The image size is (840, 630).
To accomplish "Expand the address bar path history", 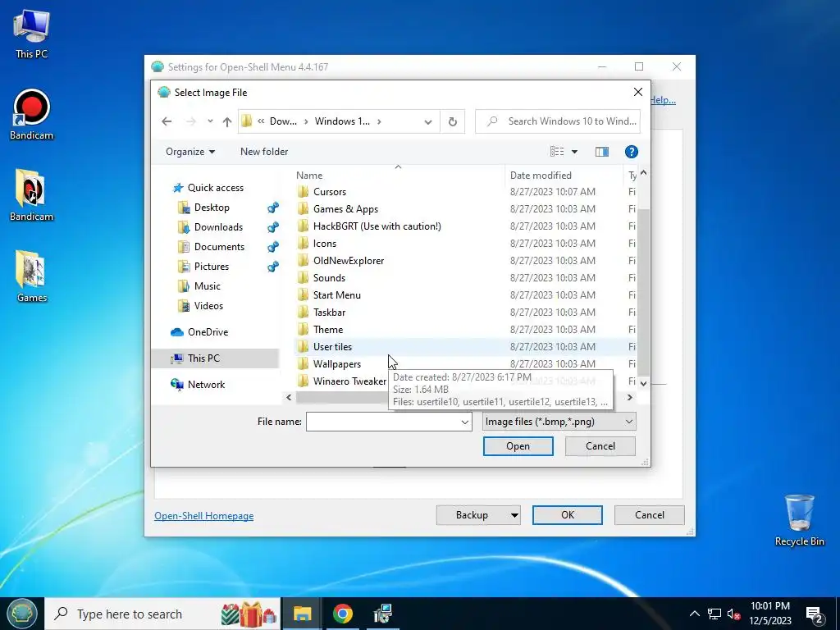I will coord(428,121).
